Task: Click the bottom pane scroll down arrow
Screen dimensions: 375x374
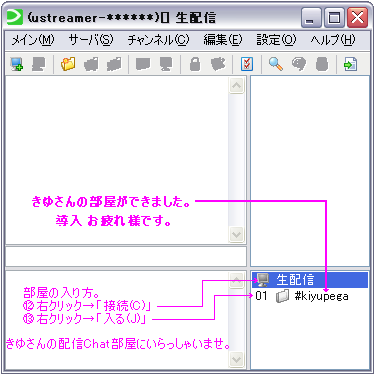Action: click(237, 359)
